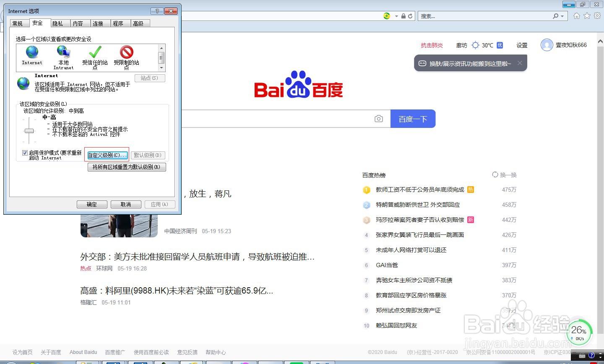Click the refresh icon in address bar

click(x=410, y=16)
